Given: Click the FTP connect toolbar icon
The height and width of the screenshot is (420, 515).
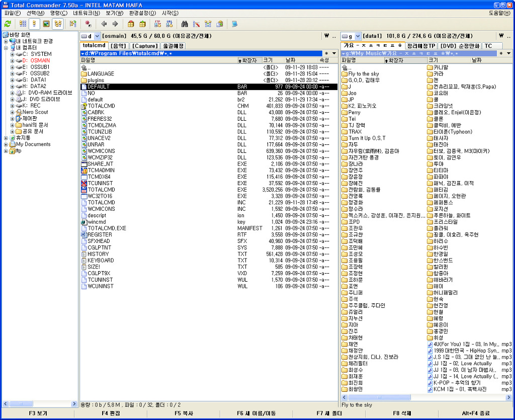Looking at the screenshot, I should pyautogui.click(x=158, y=24).
